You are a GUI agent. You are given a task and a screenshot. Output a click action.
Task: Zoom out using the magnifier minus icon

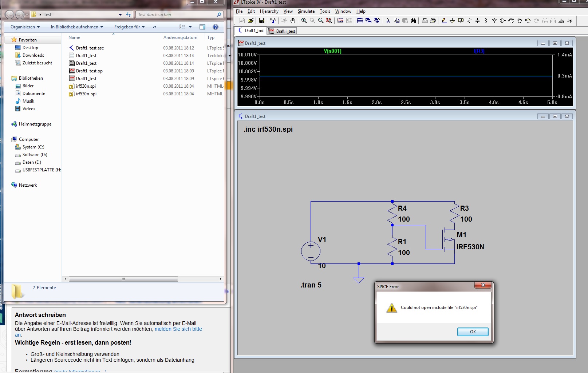click(x=321, y=21)
